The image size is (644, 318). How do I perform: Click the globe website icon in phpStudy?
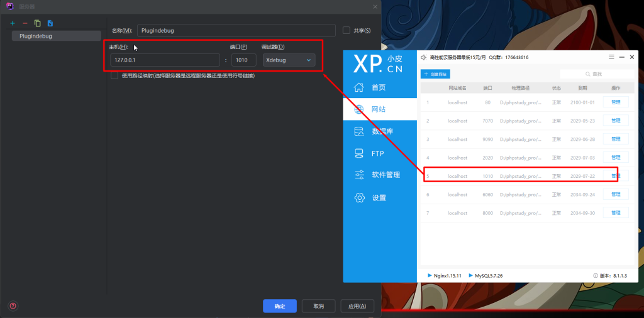pos(359,109)
